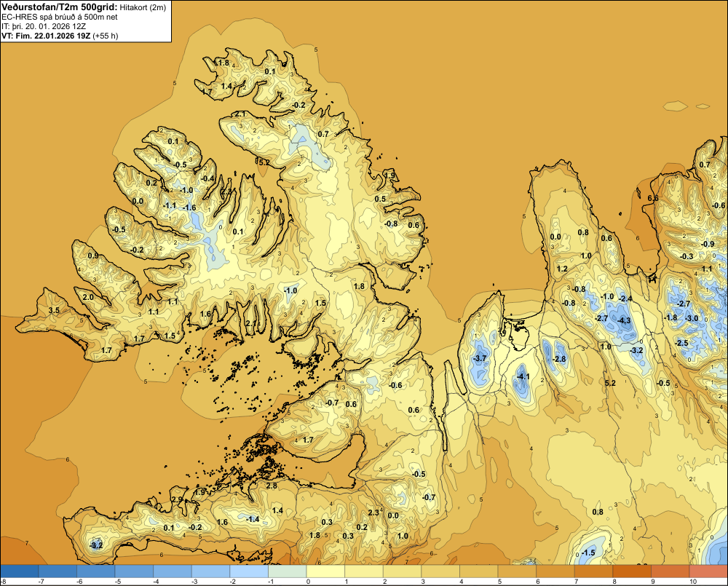Click the cold spot value '-4.1'
This screenshot has width=728, height=586.
[523, 376]
